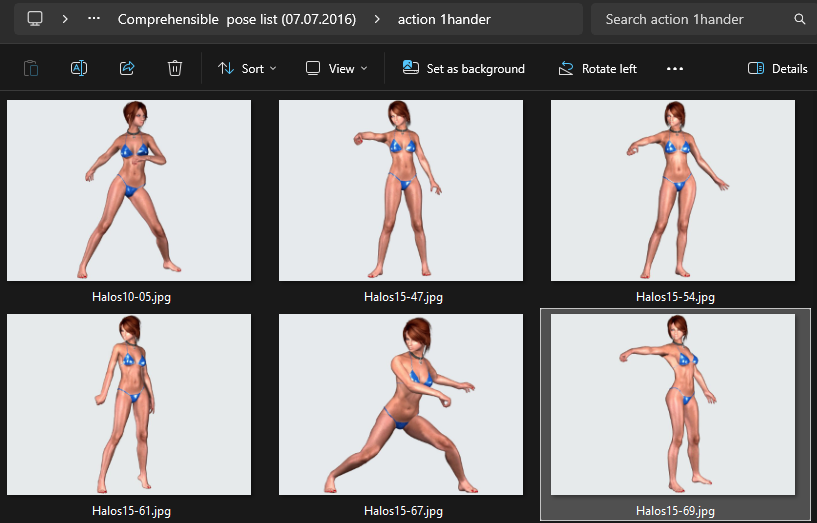
Task: Click Set as background button
Action: click(463, 68)
